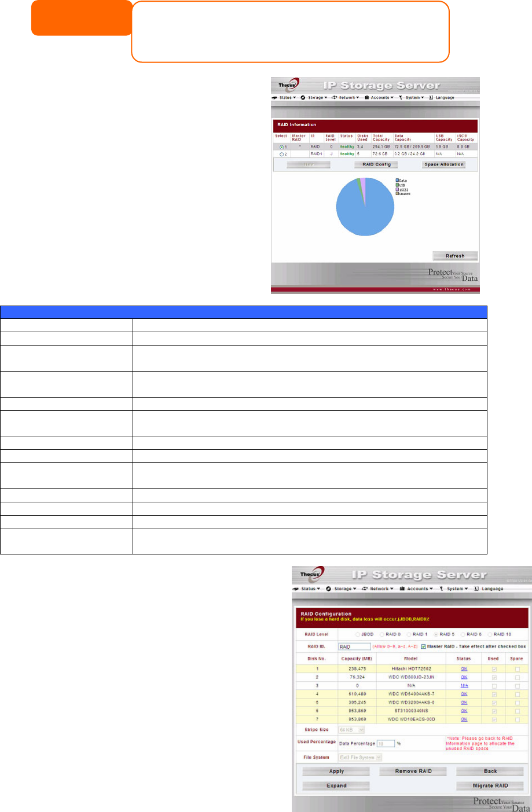Click OK status link for disk 2
532x812 pixels.
464,677
